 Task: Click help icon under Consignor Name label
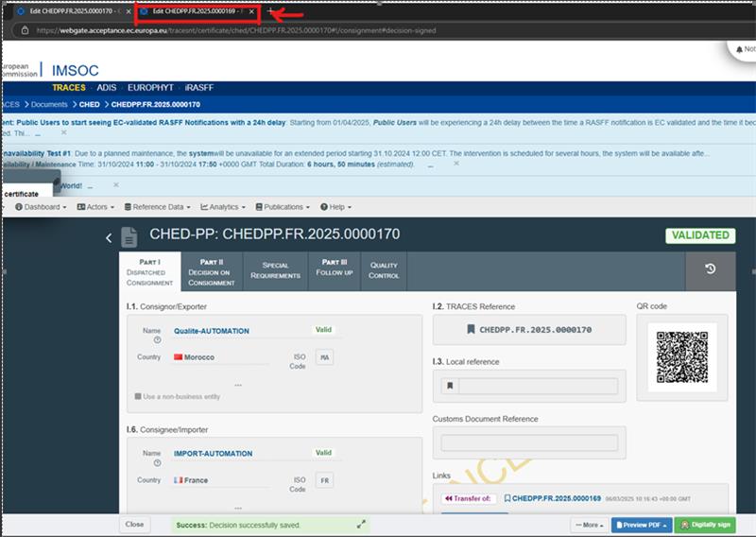[x=157, y=340]
